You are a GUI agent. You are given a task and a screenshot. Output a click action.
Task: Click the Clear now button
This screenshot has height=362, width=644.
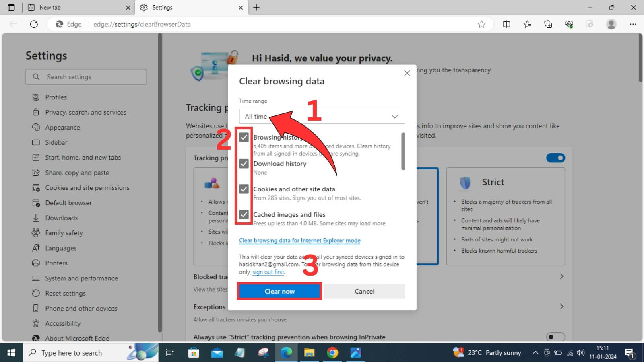pos(279,291)
